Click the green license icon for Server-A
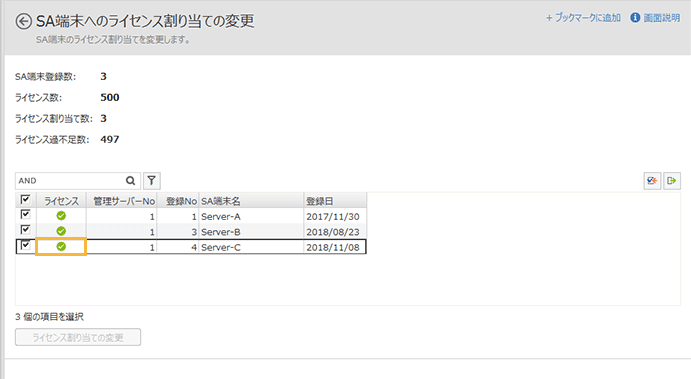This screenshot has height=379, width=691. (61, 216)
